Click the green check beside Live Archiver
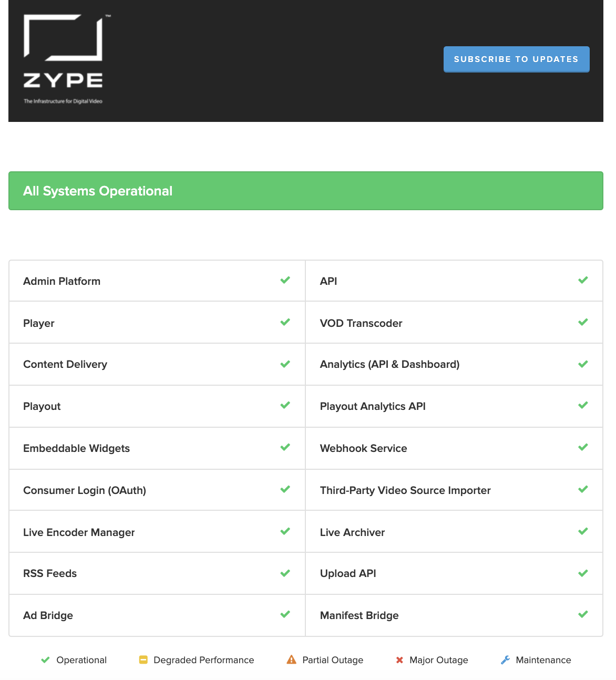The image size is (616, 680). 583,531
